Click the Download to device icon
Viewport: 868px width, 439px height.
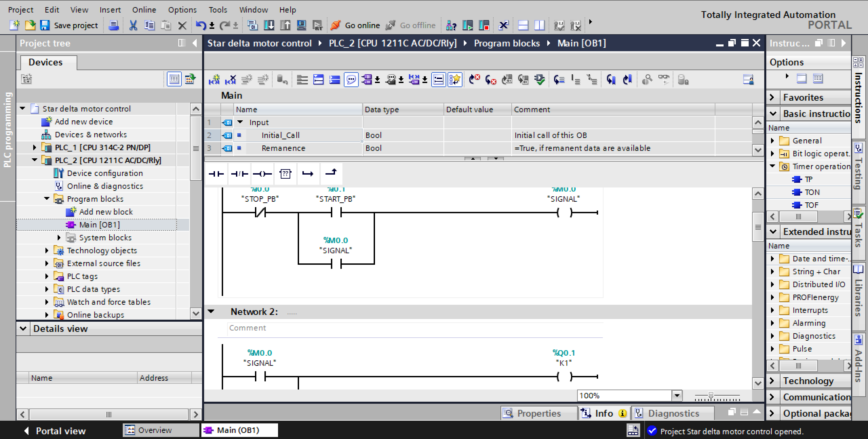pyautogui.click(x=269, y=25)
